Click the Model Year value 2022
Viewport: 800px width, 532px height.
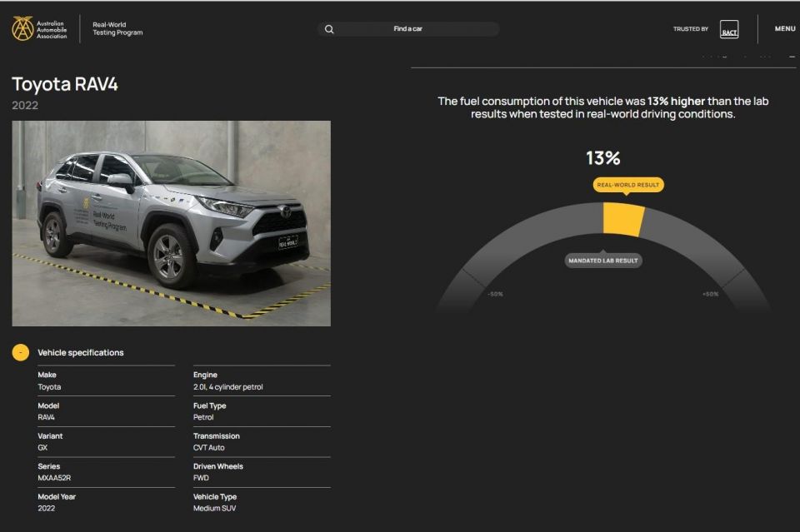click(47, 508)
